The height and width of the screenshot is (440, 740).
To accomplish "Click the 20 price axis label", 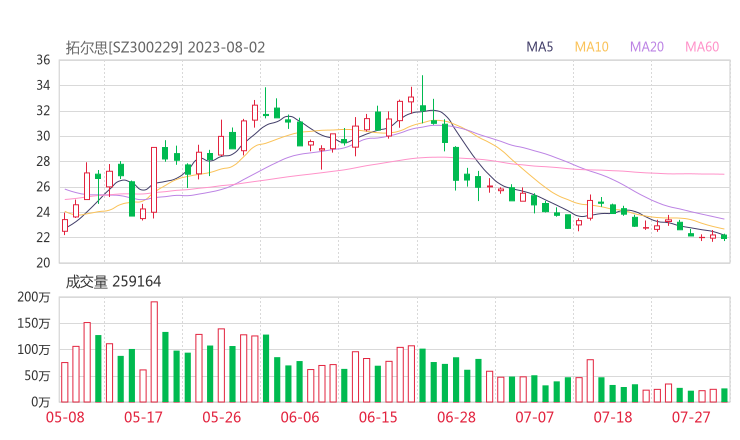I will 43,263.
